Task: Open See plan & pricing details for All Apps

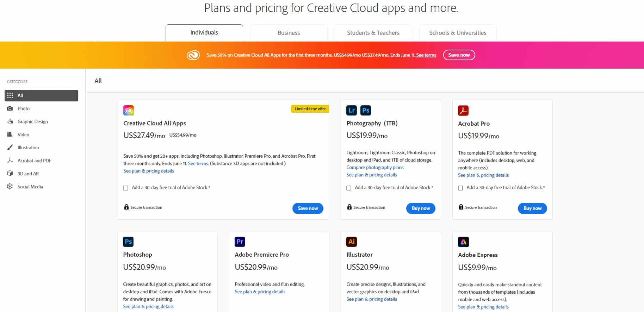Action: [149, 171]
